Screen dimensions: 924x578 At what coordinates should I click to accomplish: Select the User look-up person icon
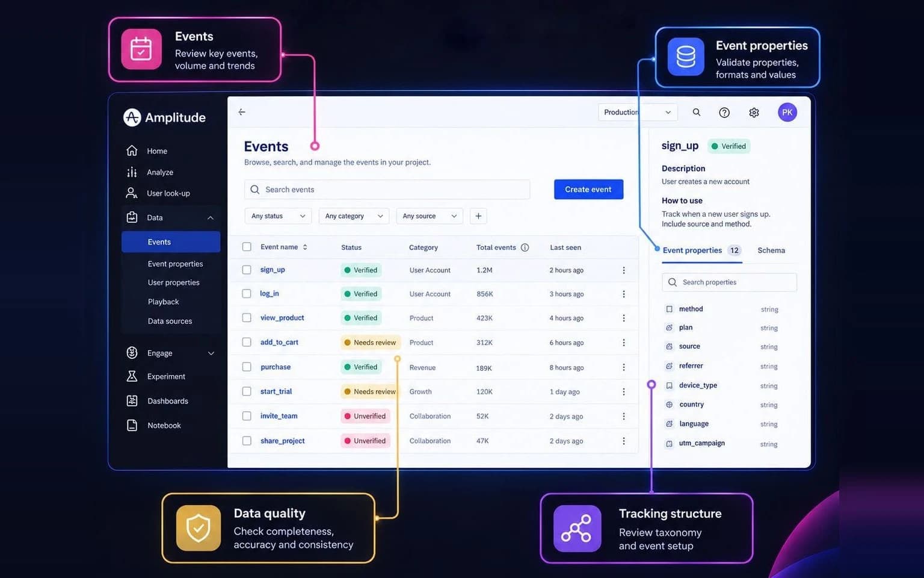[x=131, y=193]
